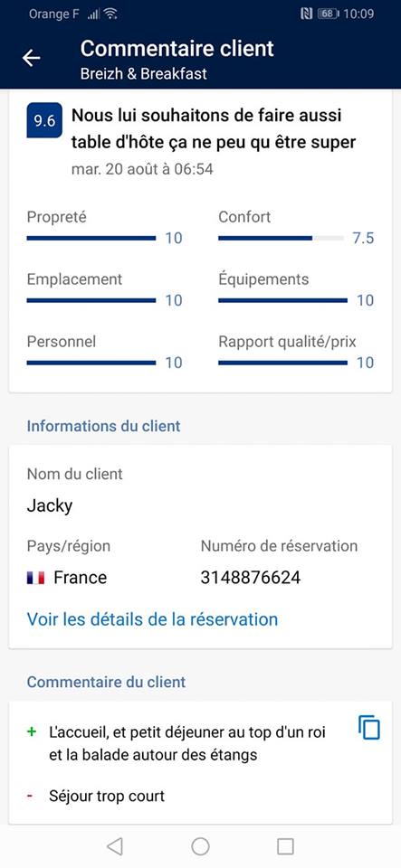Screen dimensions: 401x868
Task: Copy the client comment with copy icon
Action: tap(369, 727)
